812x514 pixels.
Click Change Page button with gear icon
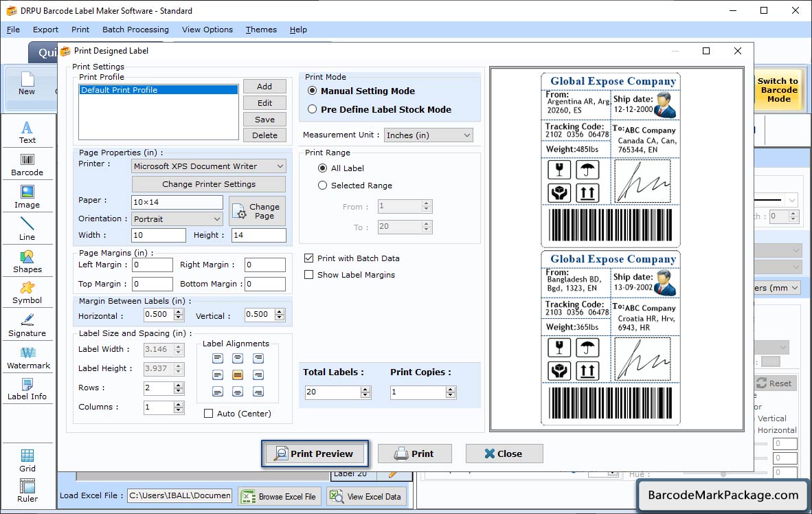pyautogui.click(x=258, y=211)
